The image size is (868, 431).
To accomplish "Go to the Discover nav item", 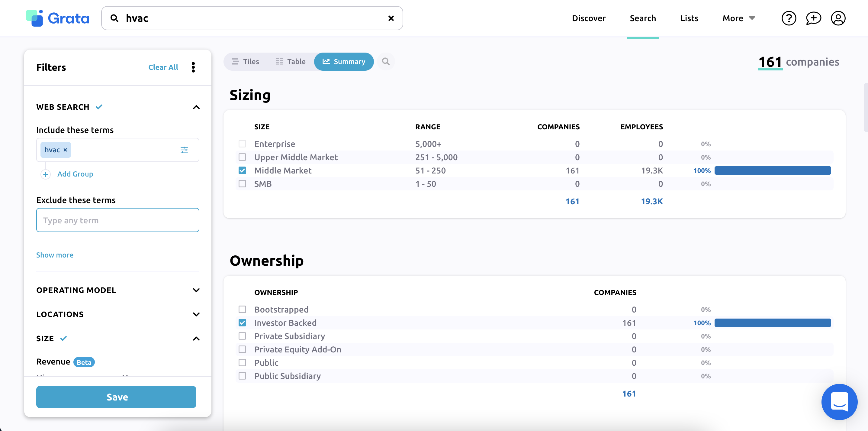I will (x=588, y=18).
